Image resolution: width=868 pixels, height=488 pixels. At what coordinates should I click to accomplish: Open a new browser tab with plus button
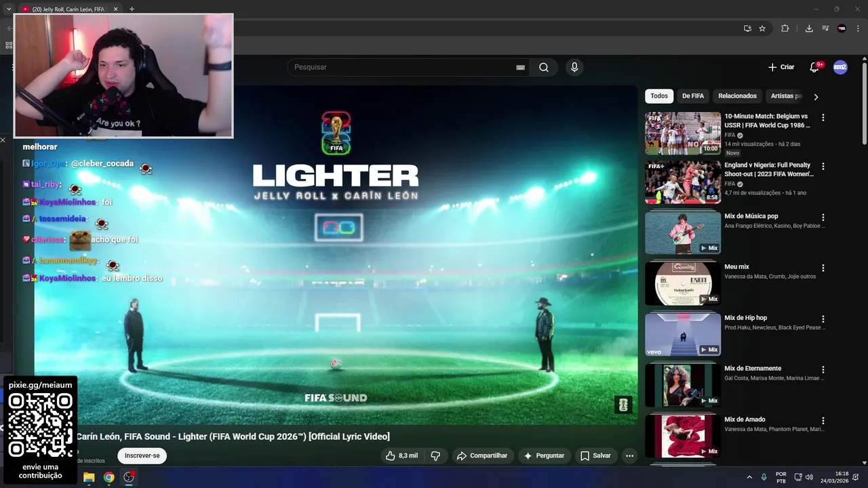[132, 9]
